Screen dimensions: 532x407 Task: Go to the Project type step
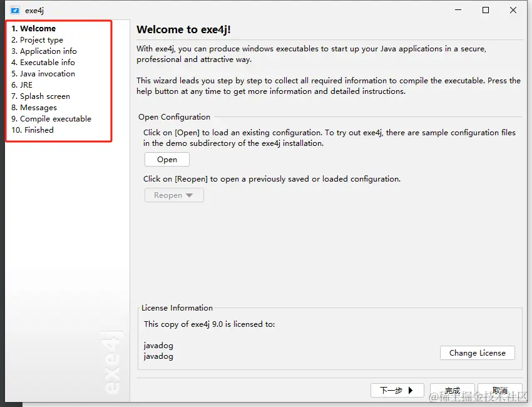[37, 40]
